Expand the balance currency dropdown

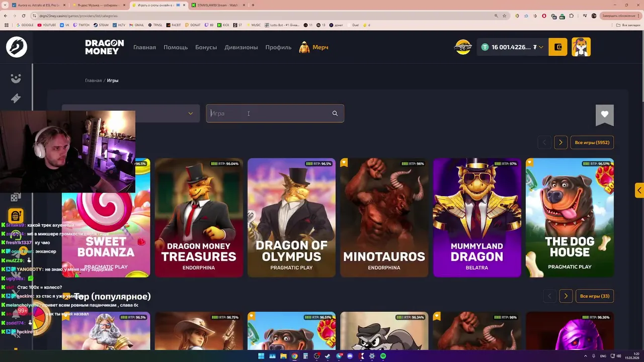541,47
